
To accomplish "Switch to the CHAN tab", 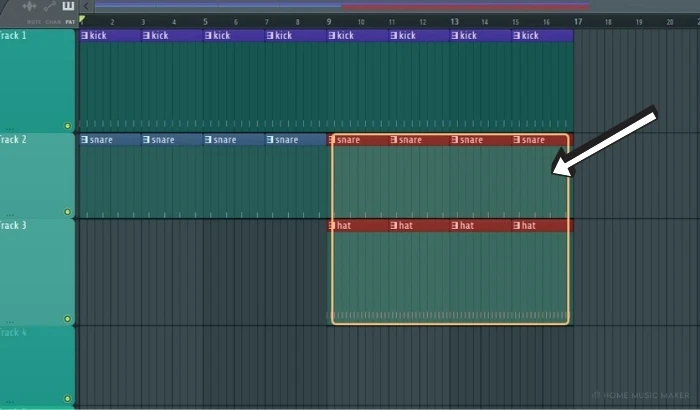I will click(53, 22).
